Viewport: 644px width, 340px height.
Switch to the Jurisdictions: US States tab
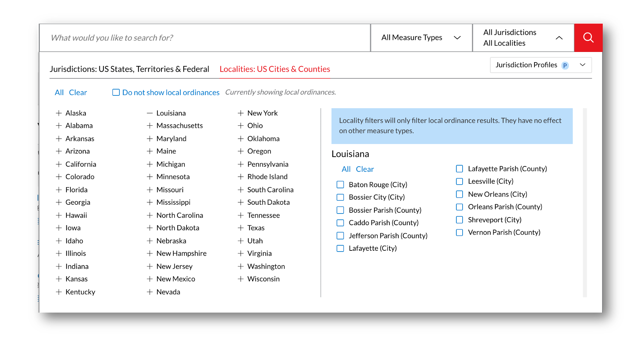pyautogui.click(x=130, y=69)
